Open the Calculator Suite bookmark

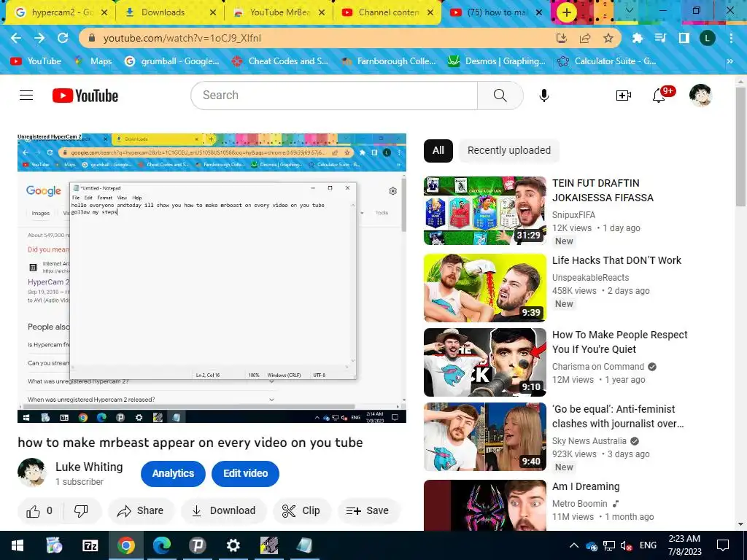coord(607,61)
